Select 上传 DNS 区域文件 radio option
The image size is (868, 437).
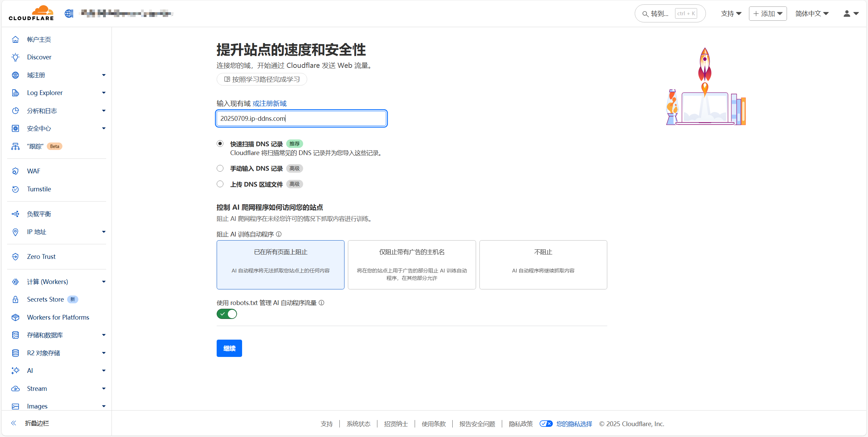(220, 184)
